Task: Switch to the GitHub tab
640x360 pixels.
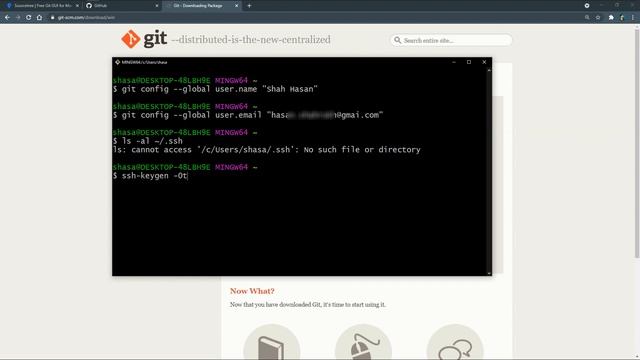Action: (x=122, y=6)
